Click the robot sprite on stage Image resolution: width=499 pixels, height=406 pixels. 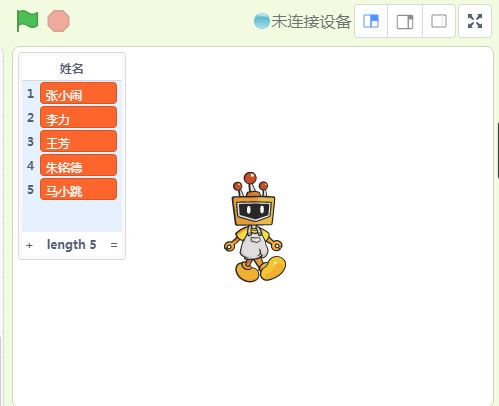pos(255,227)
